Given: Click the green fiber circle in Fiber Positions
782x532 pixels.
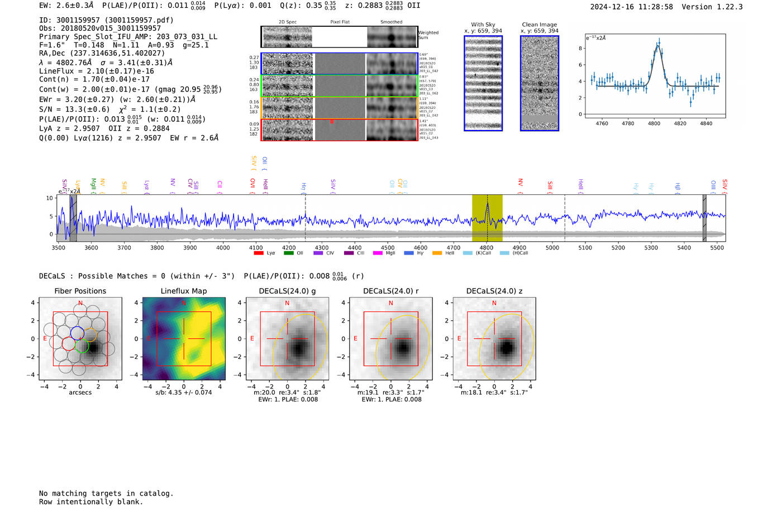Looking at the screenshot, I should pos(82,346).
